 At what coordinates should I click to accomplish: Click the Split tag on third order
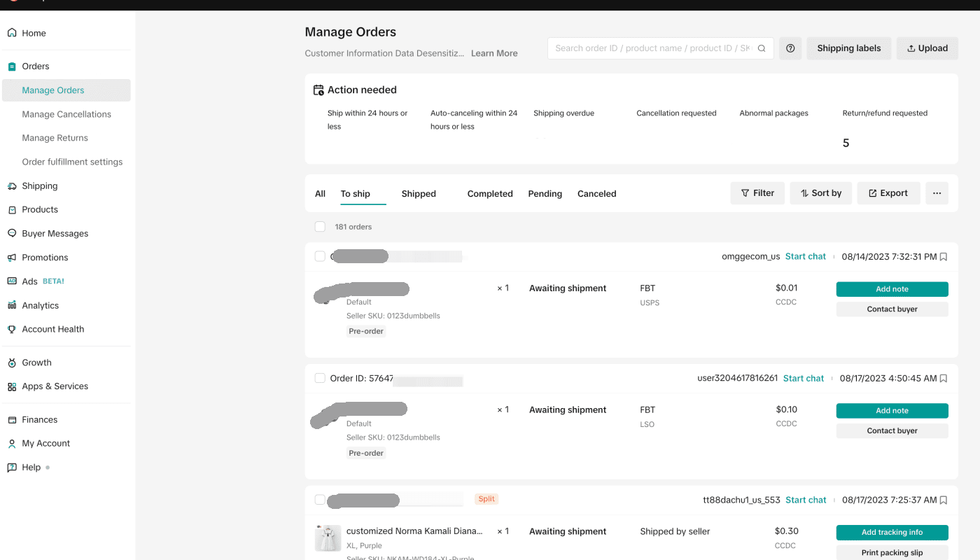tap(486, 499)
